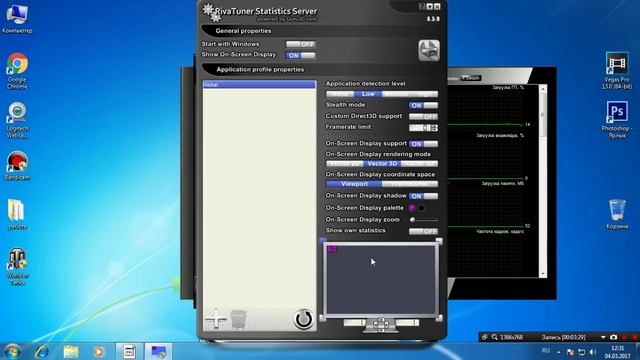
Task: Open Google Chrome from the desktop
Action: tap(17, 71)
